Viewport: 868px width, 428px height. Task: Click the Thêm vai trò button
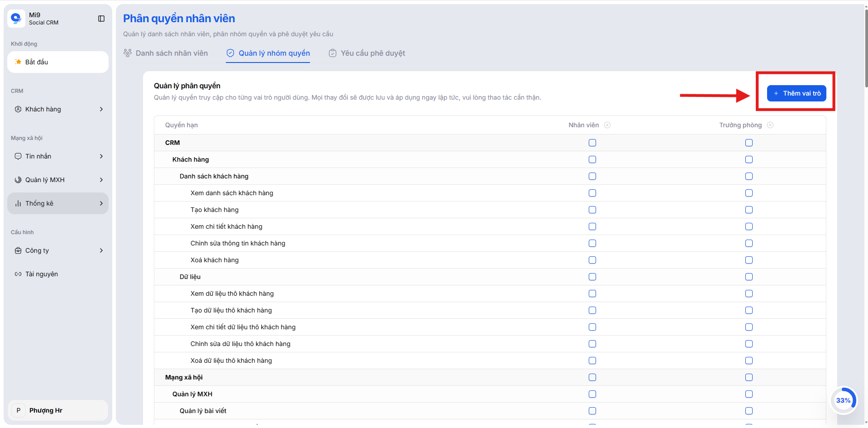point(796,93)
